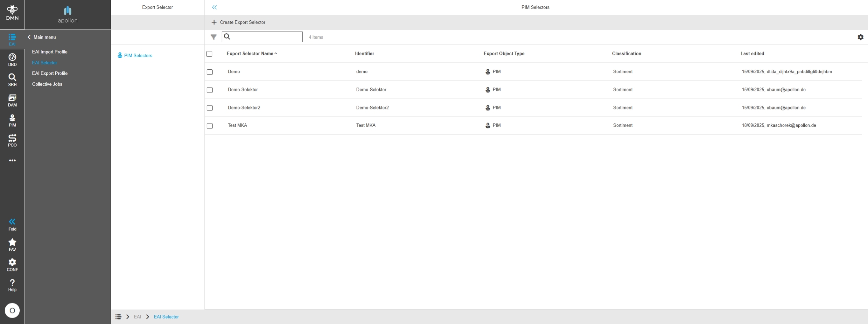This screenshot has width=868, height=324.
Task: Select the Test MKA row checkbox
Action: (210, 126)
